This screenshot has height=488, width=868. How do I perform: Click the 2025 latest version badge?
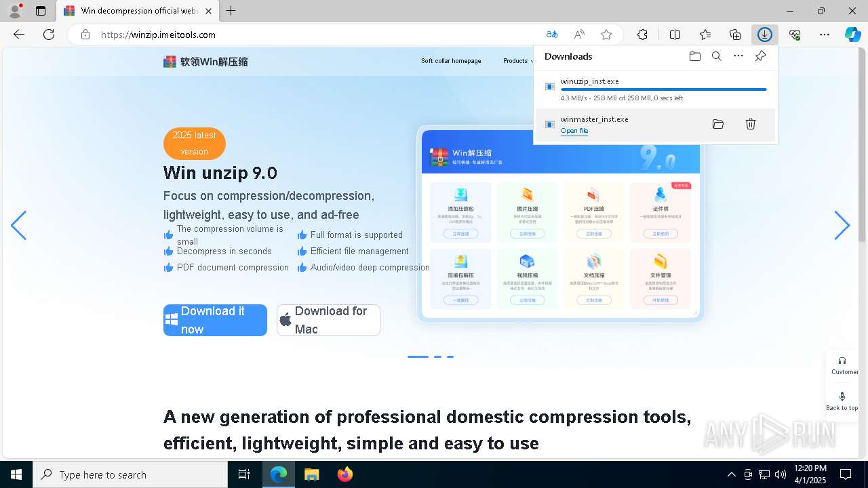194,143
